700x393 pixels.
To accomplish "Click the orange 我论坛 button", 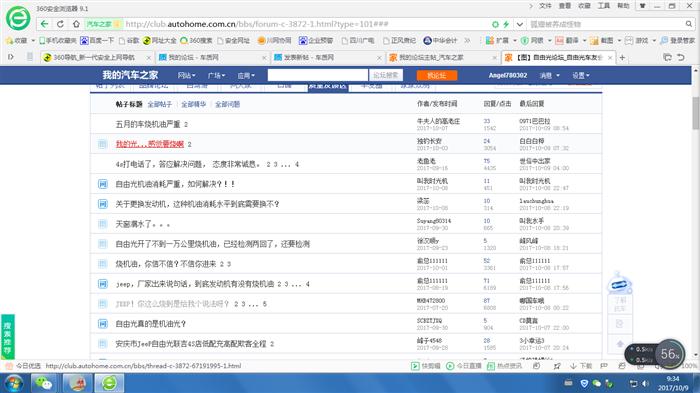I will tap(437, 75).
